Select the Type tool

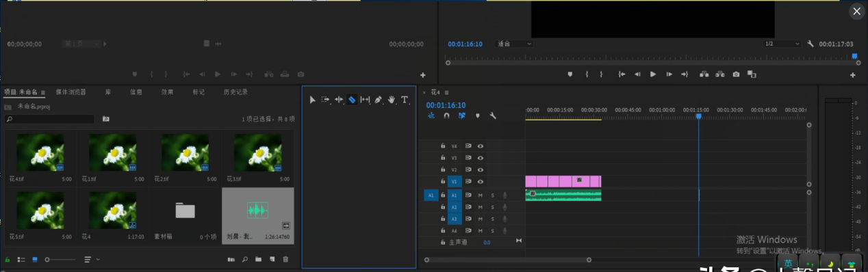(x=405, y=100)
